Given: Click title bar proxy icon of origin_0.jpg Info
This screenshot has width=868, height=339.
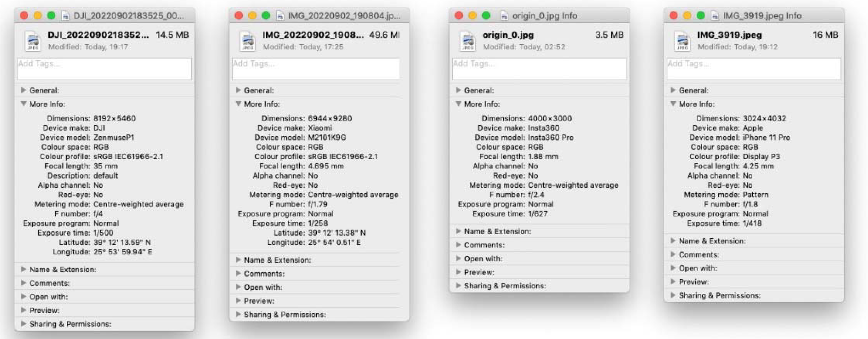Looking at the screenshot, I should click(504, 16).
